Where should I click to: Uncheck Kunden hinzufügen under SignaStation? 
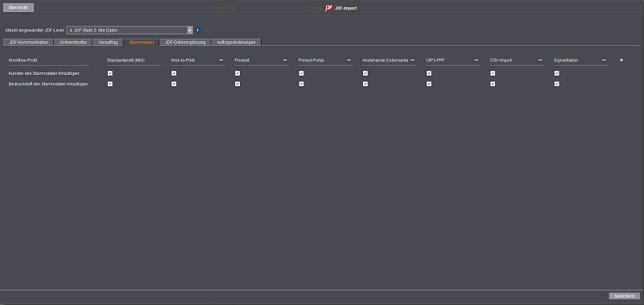[x=556, y=73]
